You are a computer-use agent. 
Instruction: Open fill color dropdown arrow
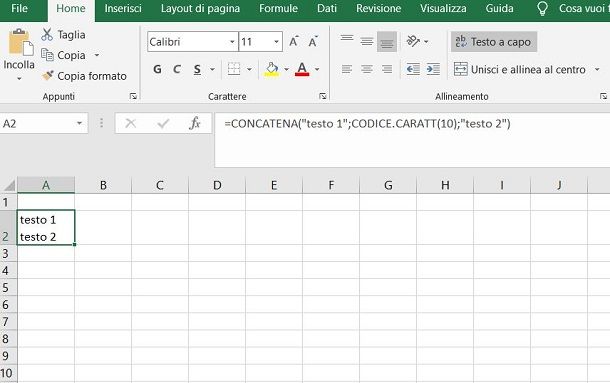pos(286,69)
